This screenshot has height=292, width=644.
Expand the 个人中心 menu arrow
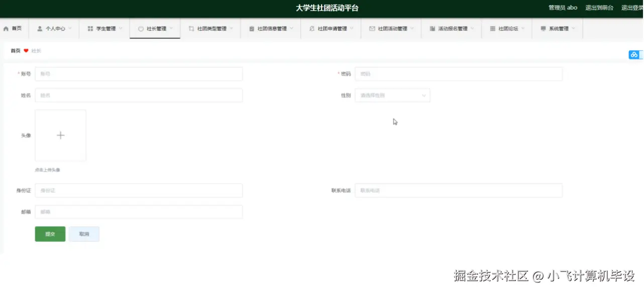click(70, 29)
